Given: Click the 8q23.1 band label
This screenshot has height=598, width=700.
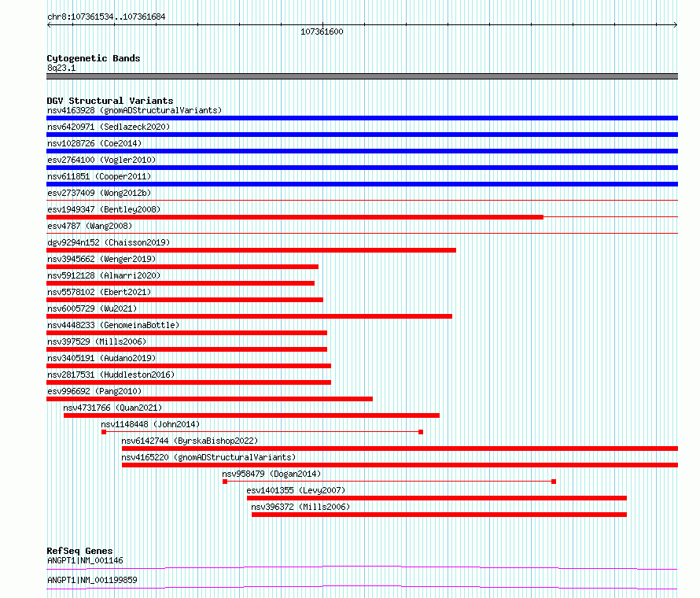Looking at the screenshot, I should pos(61,68).
